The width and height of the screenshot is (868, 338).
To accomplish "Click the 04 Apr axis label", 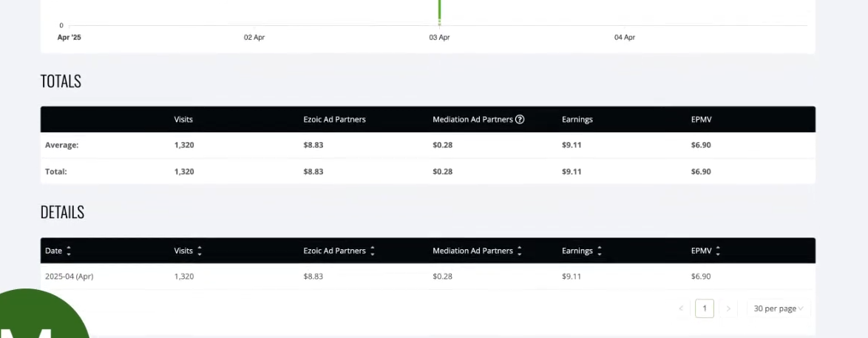I will pyautogui.click(x=625, y=38).
